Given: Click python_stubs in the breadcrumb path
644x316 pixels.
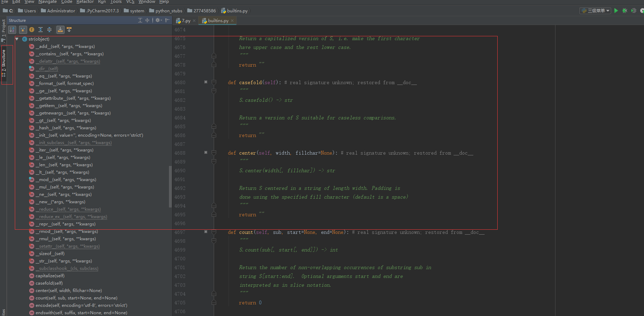Looking at the screenshot, I should pos(169,11).
